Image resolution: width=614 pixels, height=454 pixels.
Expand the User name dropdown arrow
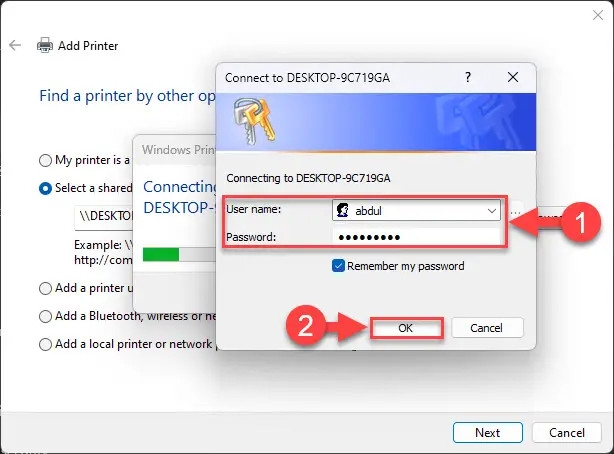(x=492, y=211)
